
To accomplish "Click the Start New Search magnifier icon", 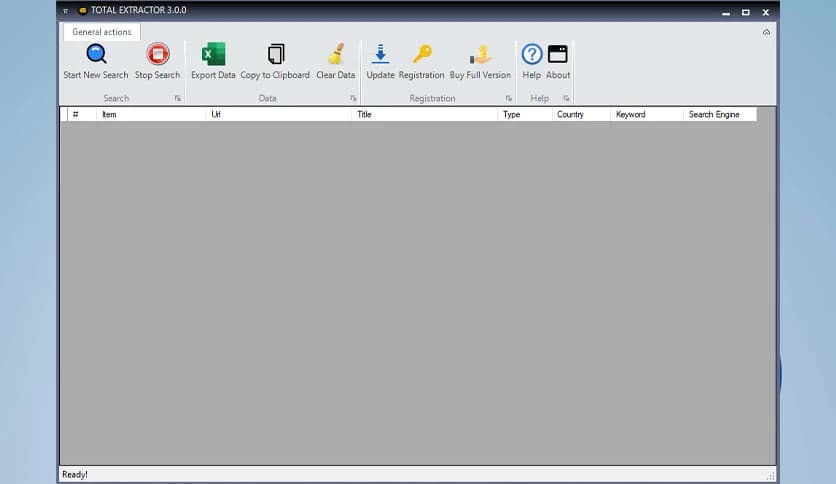I will click(96, 54).
